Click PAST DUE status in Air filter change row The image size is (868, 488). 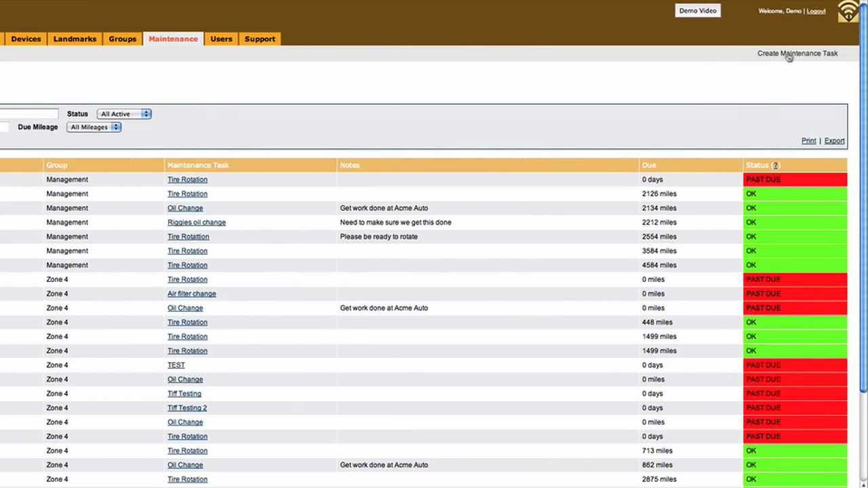[795, 293]
